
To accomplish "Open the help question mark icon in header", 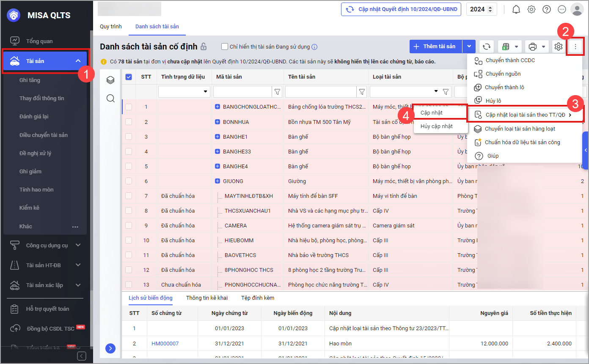I will tap(547, 9).
